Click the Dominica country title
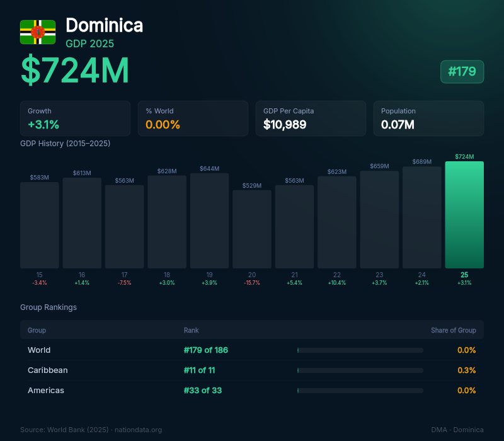This screenshot has height=441, width=504. point(104,25)
